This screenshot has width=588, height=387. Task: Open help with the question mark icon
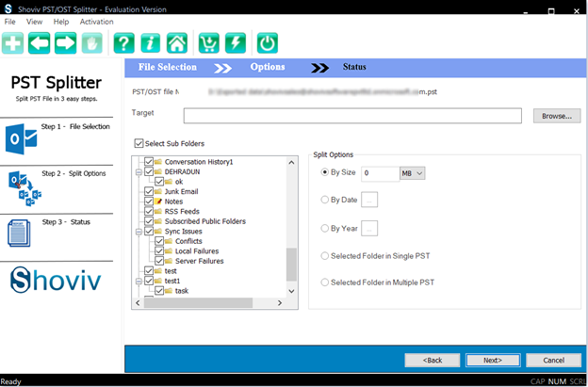(123, 43)
